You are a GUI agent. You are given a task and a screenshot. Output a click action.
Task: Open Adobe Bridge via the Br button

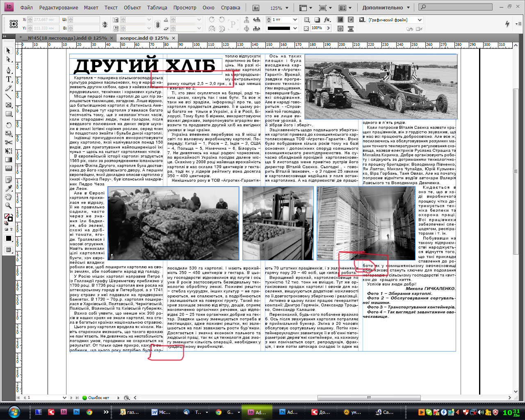(x=256, y=8)
